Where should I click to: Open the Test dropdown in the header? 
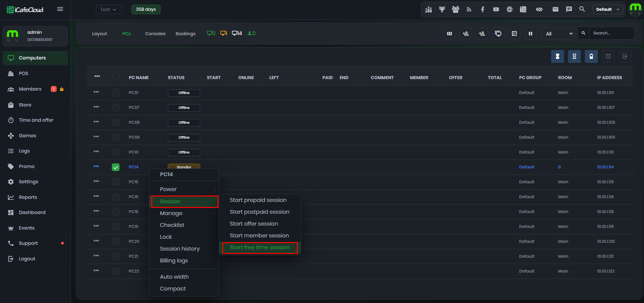tap(109, 9)
